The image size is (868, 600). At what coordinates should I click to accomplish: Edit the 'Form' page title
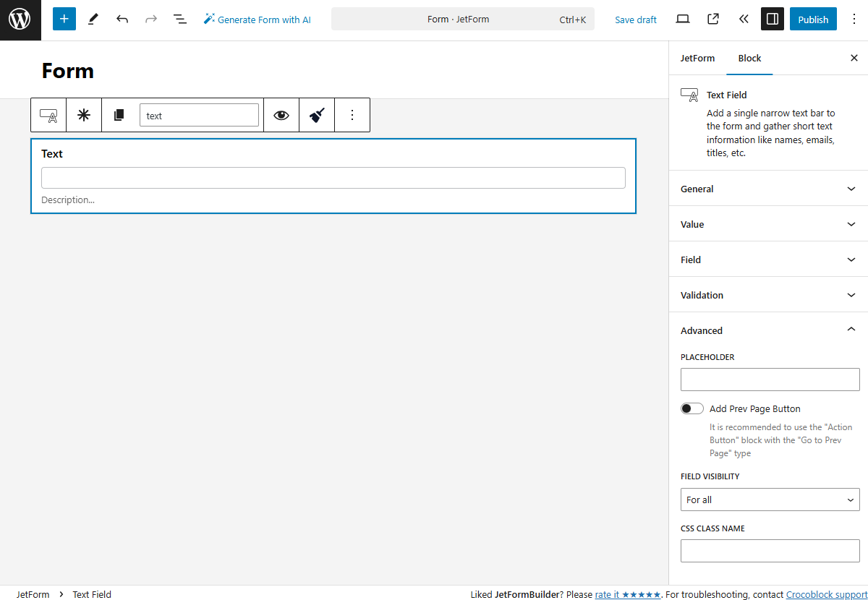(x=68, y=71)
